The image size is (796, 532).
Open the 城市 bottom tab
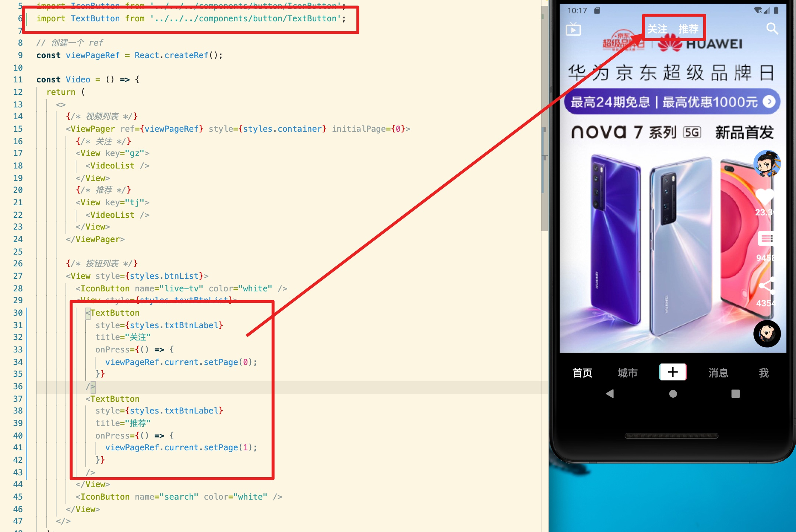(627, 373)
